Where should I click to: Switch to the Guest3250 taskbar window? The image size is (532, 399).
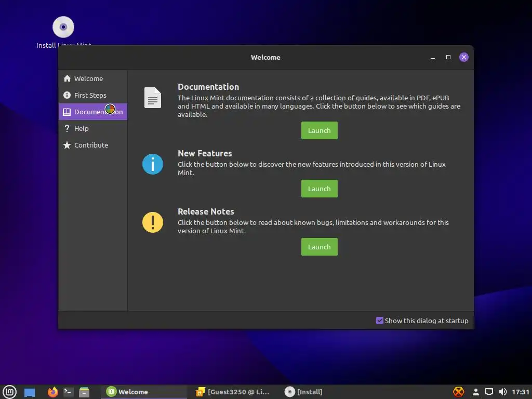click(233, 392)
